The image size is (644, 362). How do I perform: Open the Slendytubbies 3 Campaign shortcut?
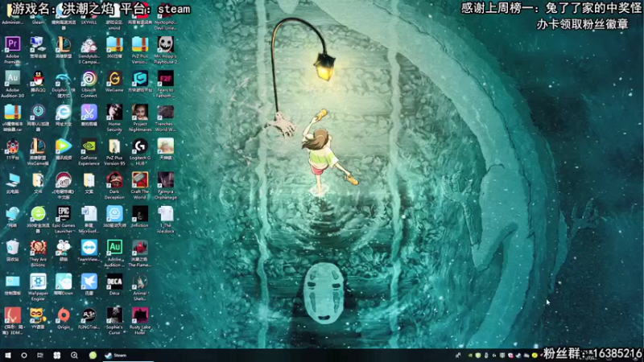[89, 50]
